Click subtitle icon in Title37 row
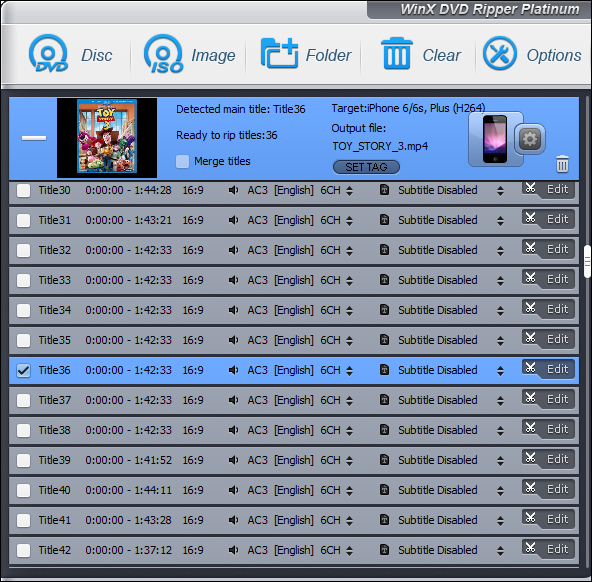 [x=384, y=400]
